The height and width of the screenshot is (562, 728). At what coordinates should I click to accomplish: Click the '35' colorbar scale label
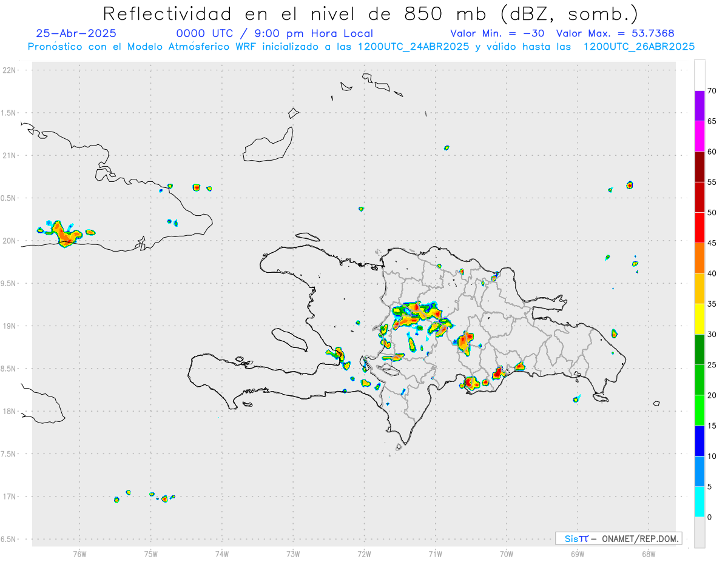point(712,304)
